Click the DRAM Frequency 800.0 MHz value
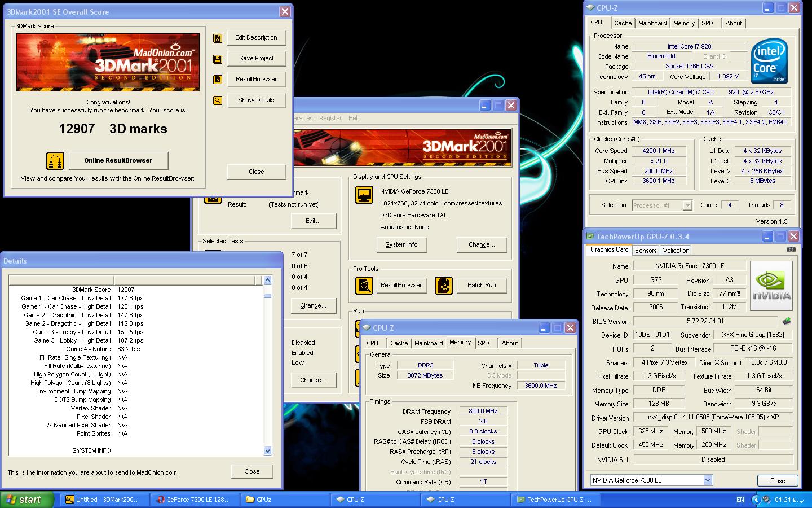Image resolution: width=812 pixels, height=508 pixels. coord(483,412)
